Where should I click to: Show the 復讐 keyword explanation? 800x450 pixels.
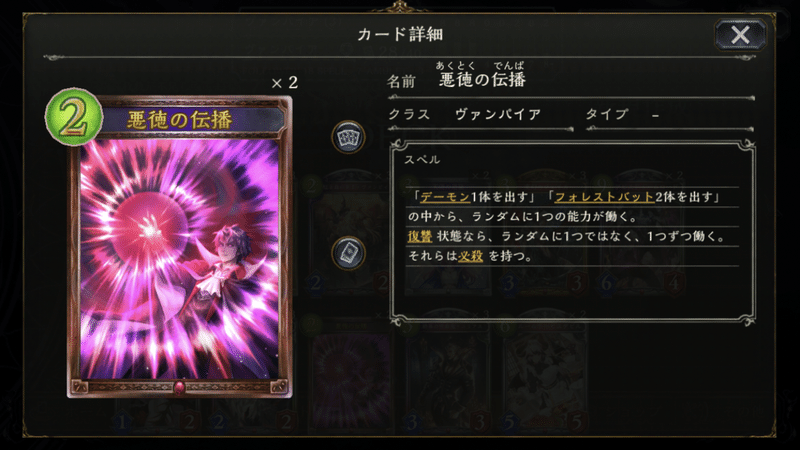point(420,236)
